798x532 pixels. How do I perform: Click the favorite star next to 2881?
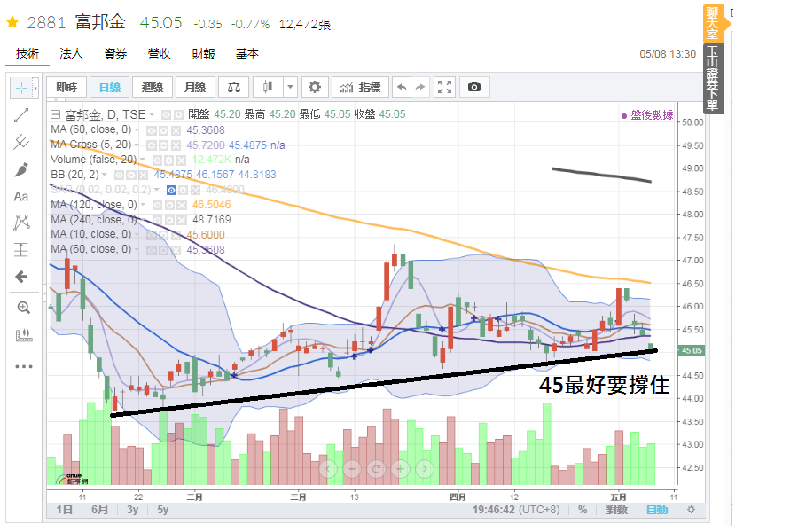tap(12, 22)
